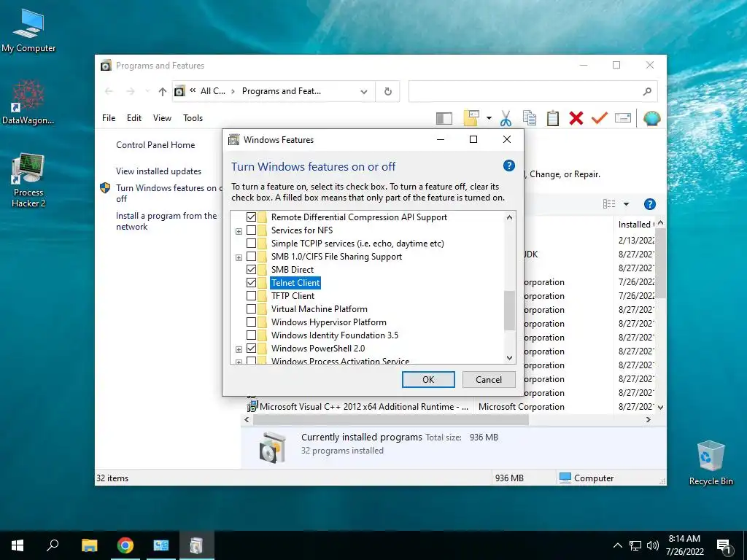Click the program list horizontal scrollbar thumb
This screenshot has width=747, height=560.
tap(391, 420)
